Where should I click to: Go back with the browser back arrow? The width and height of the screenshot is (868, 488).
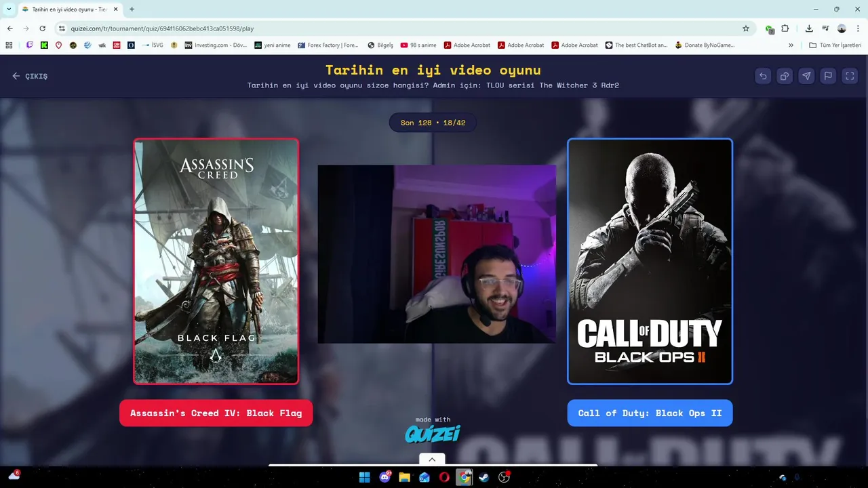tap(10, 28)
